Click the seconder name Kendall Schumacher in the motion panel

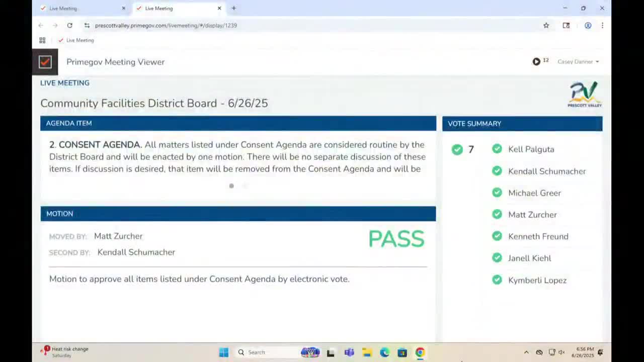click(x=136, y=252)
